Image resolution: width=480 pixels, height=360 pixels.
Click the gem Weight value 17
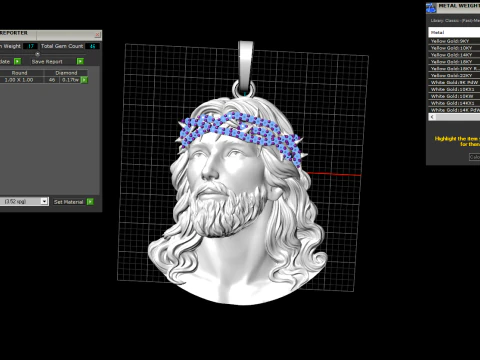[x=31, y=46]
